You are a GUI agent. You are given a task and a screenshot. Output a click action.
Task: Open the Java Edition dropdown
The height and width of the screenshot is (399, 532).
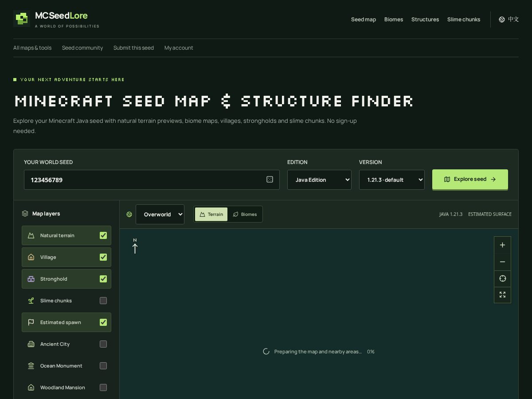[319, 180]
